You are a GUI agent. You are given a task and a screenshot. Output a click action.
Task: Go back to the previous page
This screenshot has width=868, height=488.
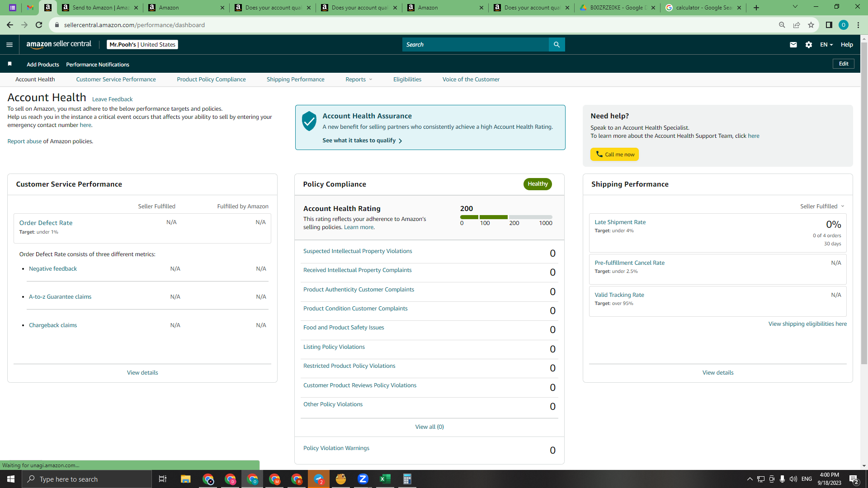click(x=9, y=25)
